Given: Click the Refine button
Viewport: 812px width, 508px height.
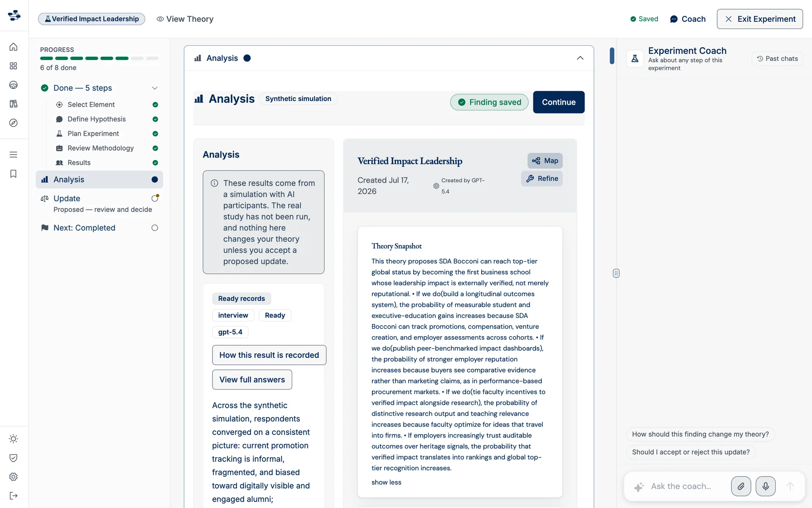Looking at the screenshot, I should tap(542, 179).
